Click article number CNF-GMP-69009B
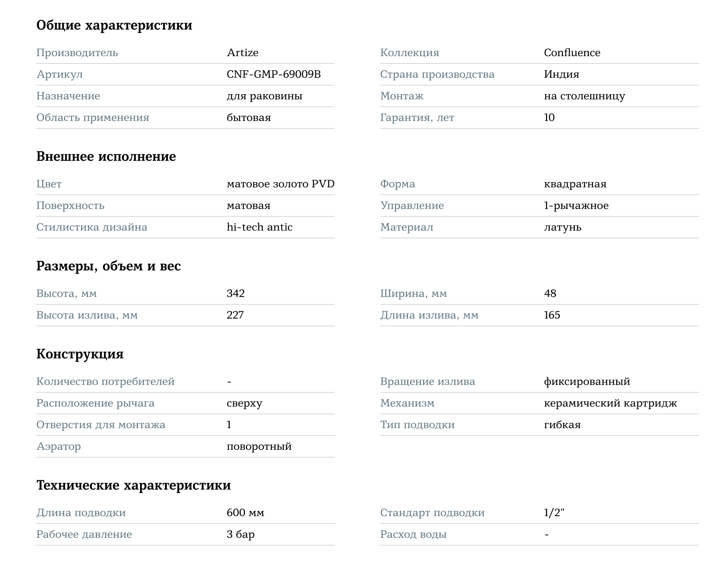Image resolution: width=728 pixels, height=581 pixels. point(273,74)
